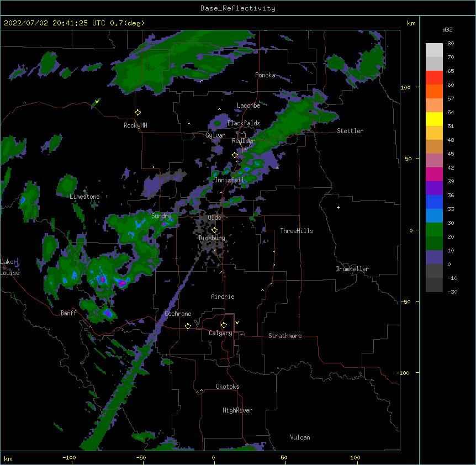
Task: Click the 65 value on dBZ legend
Action: 451,71
